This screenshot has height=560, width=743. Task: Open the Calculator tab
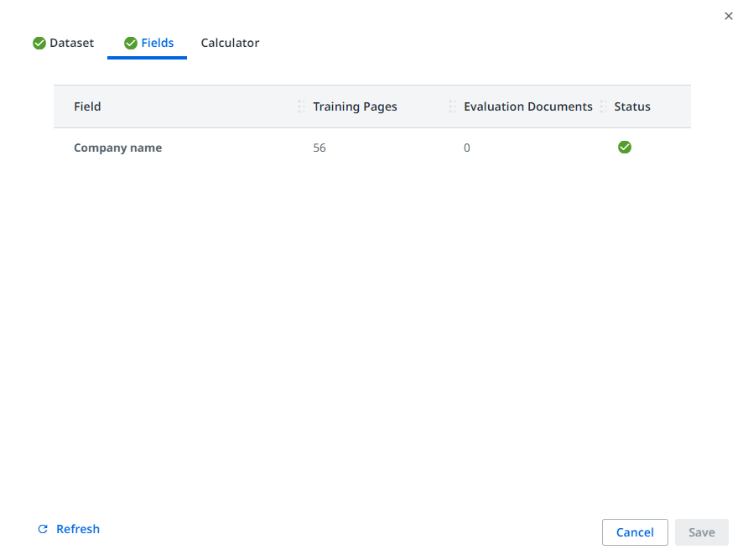230,43
